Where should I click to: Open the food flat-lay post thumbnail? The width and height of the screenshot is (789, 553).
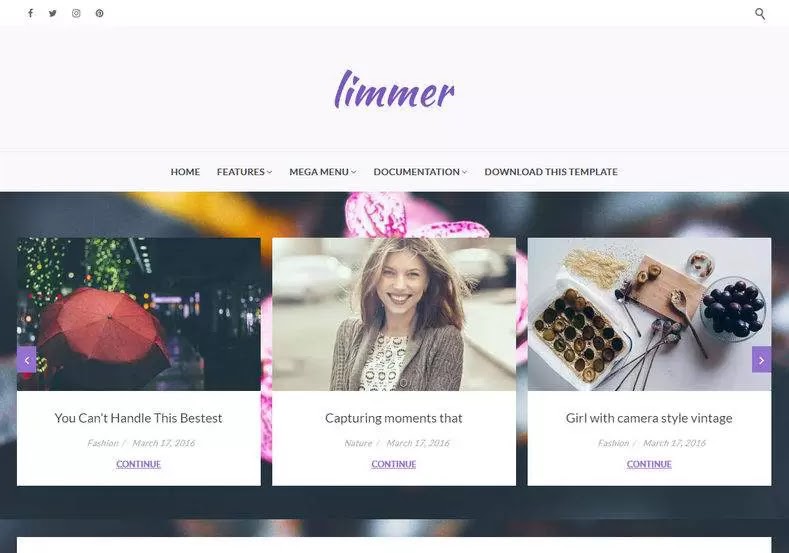click(x=649, y=314)
